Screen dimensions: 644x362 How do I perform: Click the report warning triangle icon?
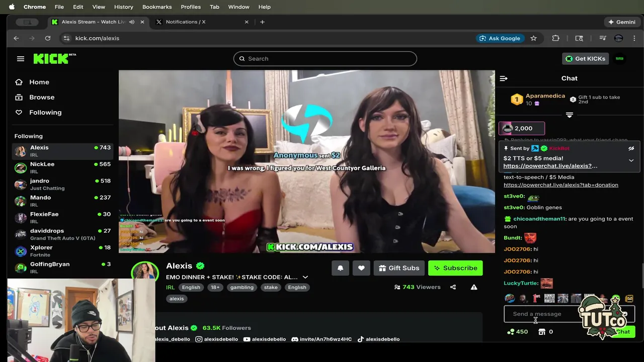pos(474,287)
